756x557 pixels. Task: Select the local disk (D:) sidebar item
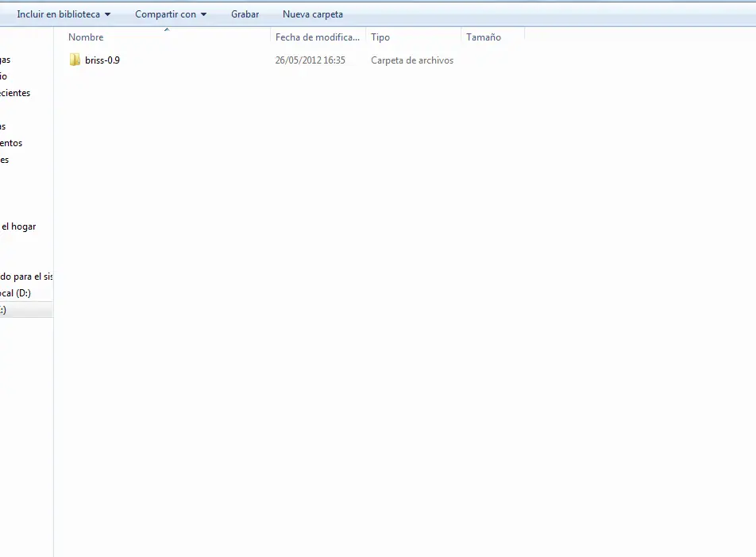pos(15,293)
